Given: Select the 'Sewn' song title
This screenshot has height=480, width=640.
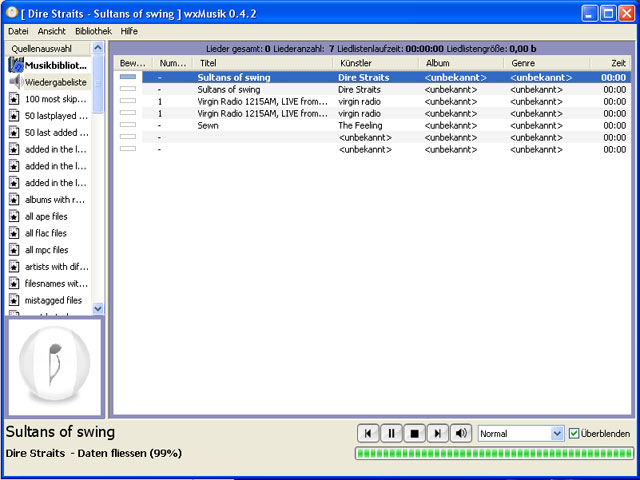Looking at the screenshot, I should pyautogui.click(x=208, y=126).
